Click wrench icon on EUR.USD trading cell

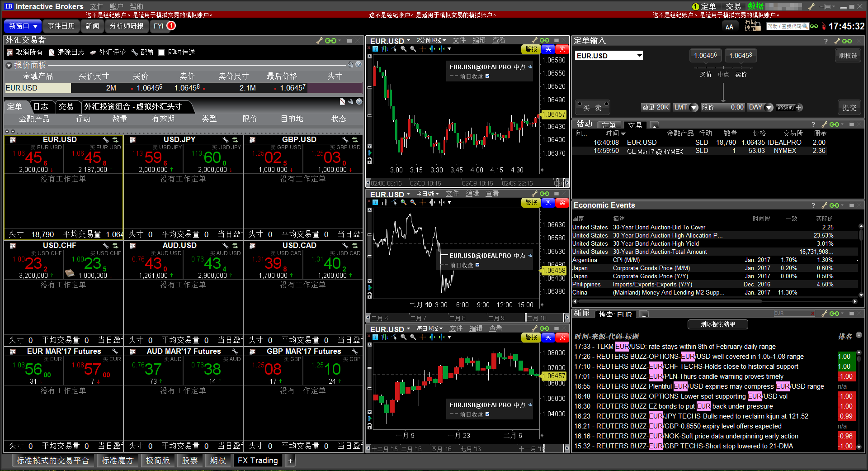[105, 140]
